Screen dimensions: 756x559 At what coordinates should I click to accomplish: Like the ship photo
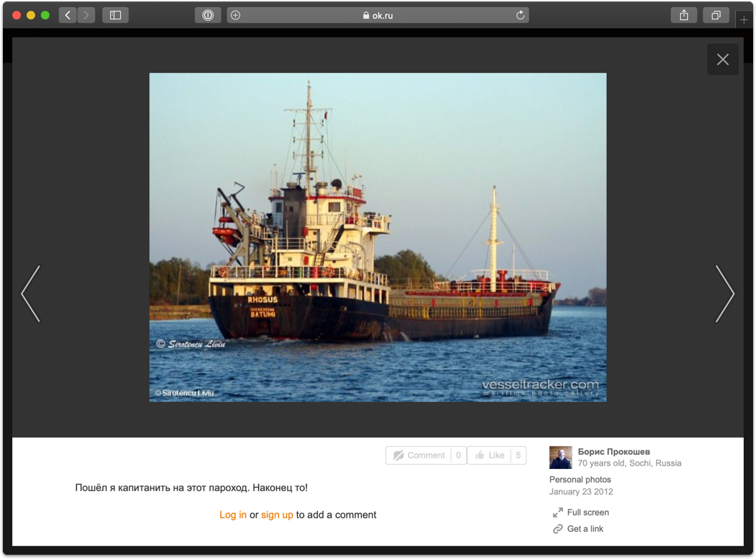(490, 455)
